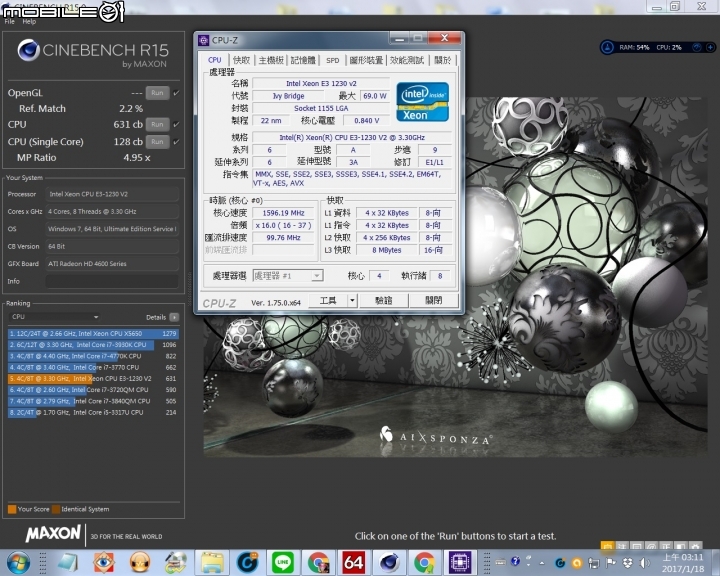Launch the notepad icon in the taskbar
This screenshot has height=576, width=720.
tap(68, 563)
